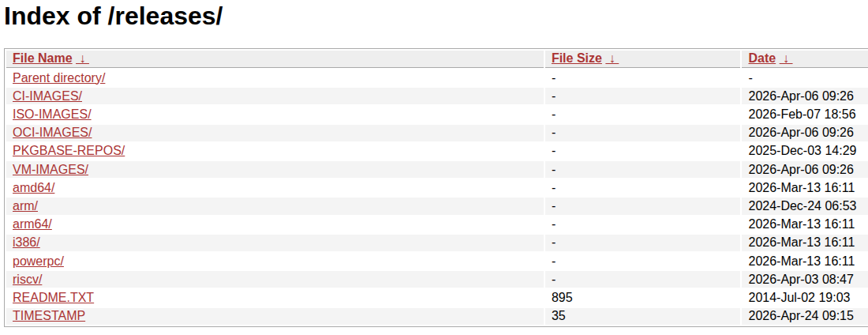868x335 pixels.
Task: Browse the OCI-IMAGES folder
Action: tap(52, 132)
